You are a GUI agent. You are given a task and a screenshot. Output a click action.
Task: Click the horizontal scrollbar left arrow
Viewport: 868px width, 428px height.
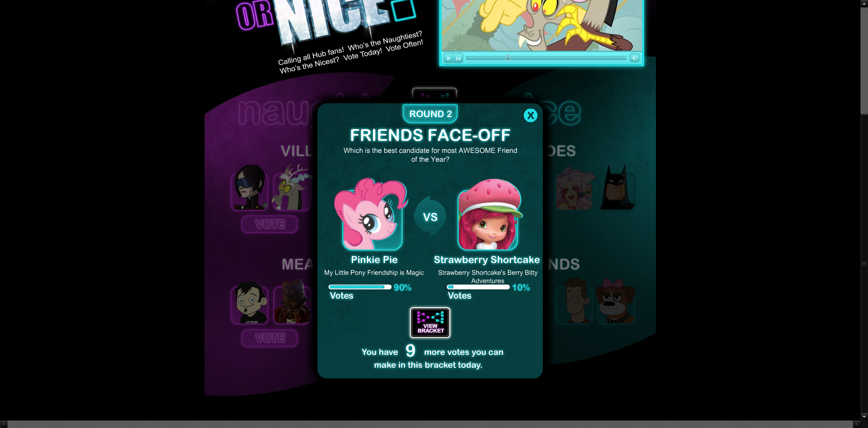tap(4, 424)
